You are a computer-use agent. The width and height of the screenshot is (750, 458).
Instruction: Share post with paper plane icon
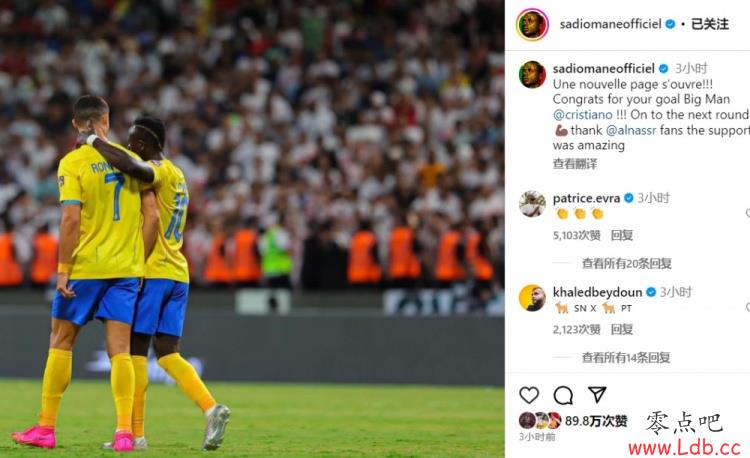(x=597, y=394)
